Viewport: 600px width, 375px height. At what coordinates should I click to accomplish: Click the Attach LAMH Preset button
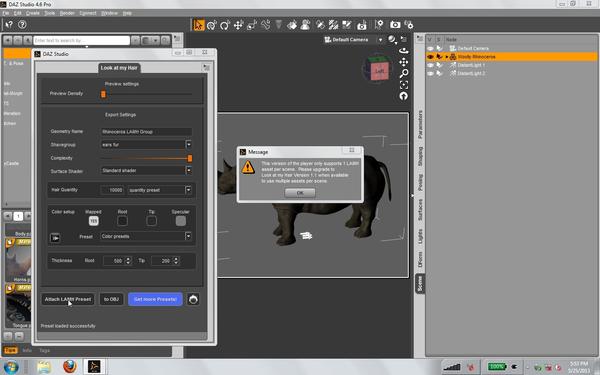(x=68, y=299)
